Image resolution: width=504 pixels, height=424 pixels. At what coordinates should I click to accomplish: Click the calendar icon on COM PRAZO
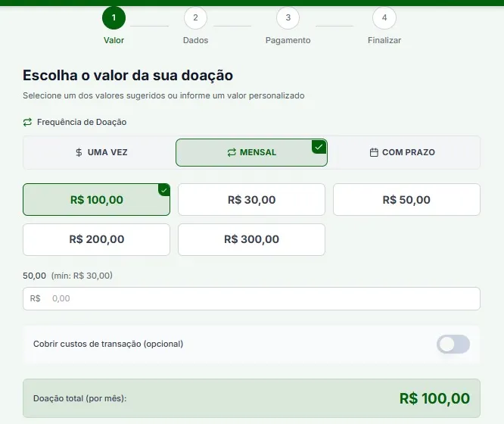pos(374,152)
